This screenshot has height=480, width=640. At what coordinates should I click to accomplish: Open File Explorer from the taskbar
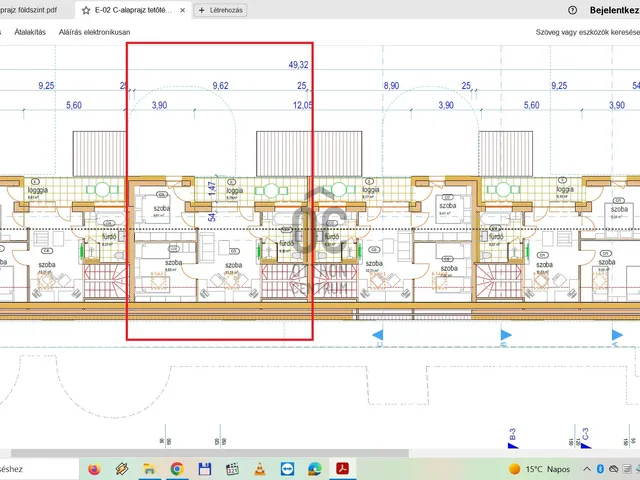coord(149,469)
